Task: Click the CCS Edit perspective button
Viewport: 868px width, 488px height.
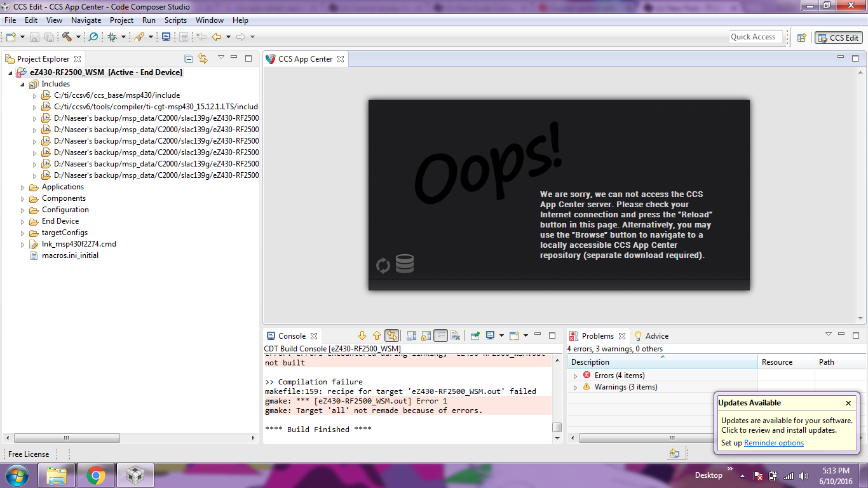Action: click(x=839, y=37)
